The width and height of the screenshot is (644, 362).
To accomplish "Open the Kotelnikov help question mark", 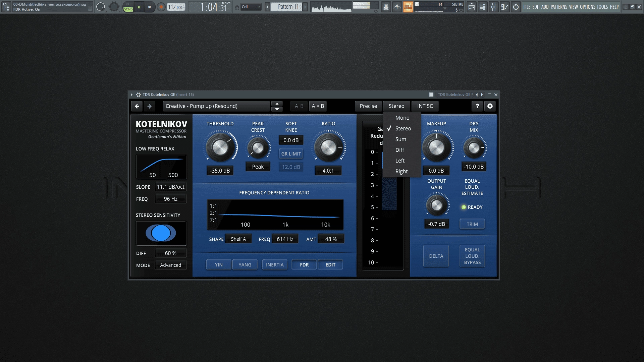I will click(477, 106).
